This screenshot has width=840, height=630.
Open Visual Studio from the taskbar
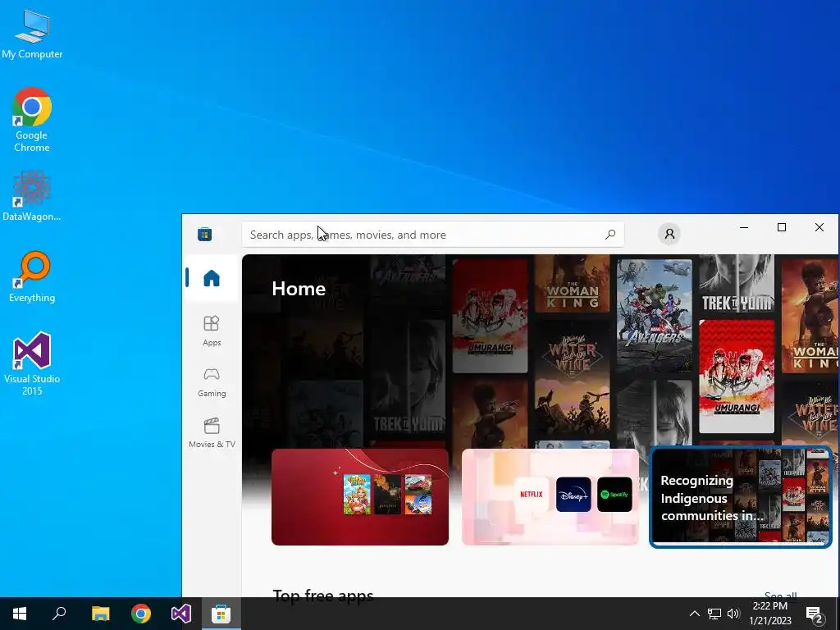181,614
